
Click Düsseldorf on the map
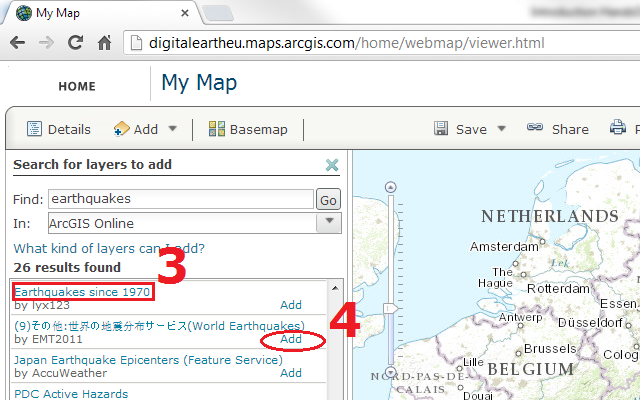(590, 322)
